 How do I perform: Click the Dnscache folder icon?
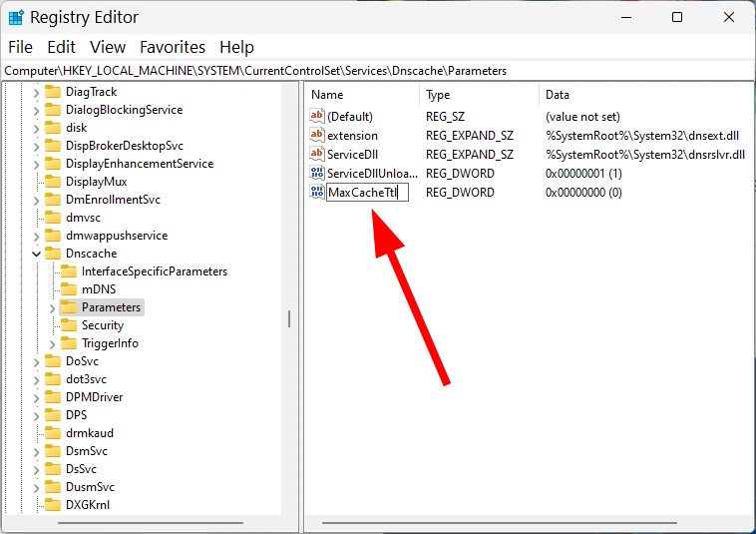[x=53, y=254]
